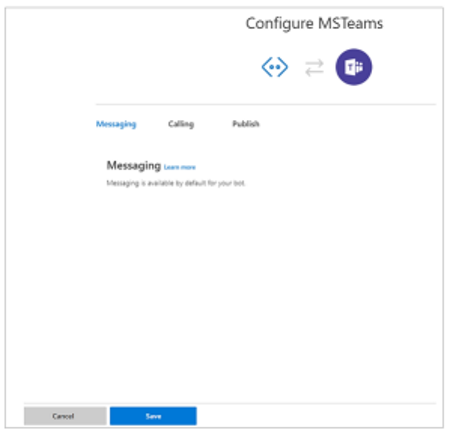Viewport: 450px width, 433px height.
Task: Click the blue Save button
Action: tap(153, 416)
